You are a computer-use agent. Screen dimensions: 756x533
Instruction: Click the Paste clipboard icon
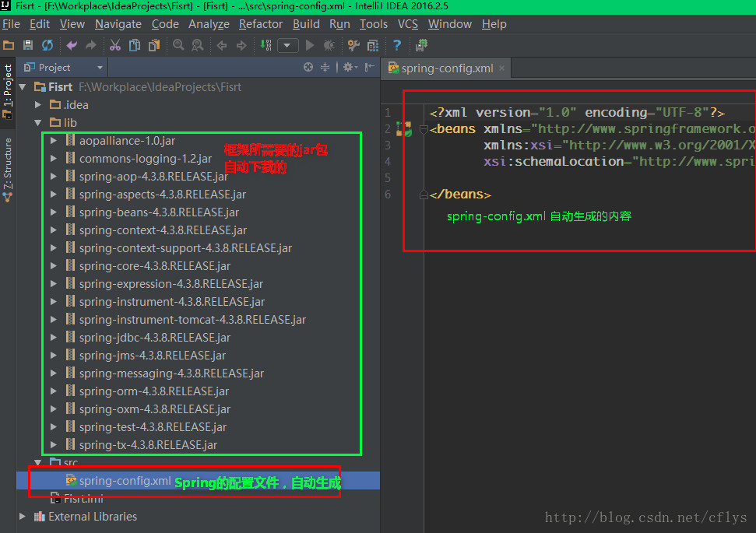pos(154,45)
